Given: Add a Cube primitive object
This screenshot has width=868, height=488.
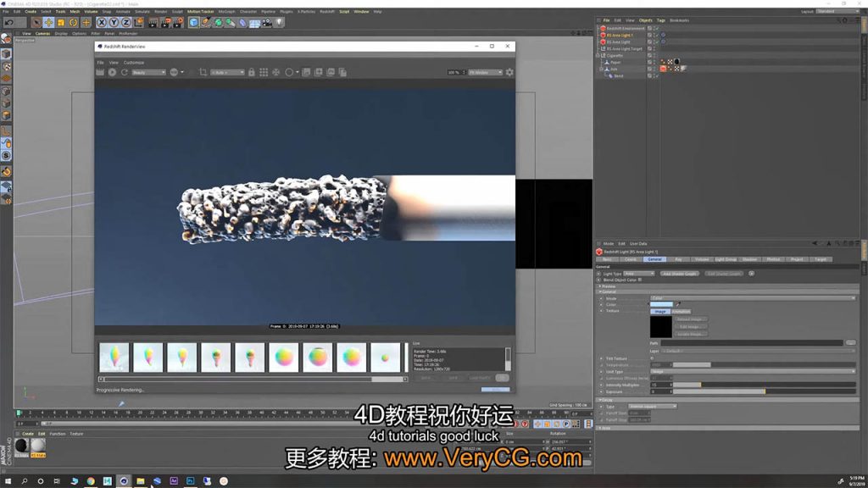Looking at the screenshot, I should pyautogui.click(x=193, y=23).
